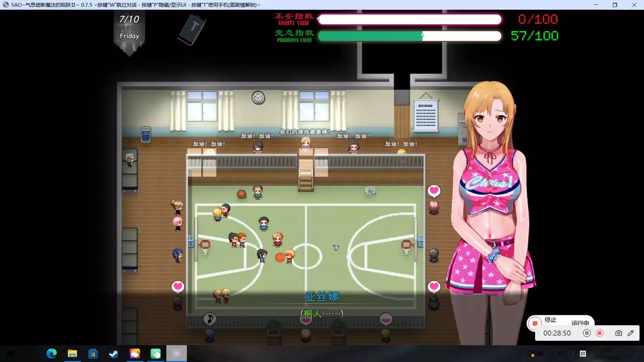644x362 pixels.
Task: Click the music note speech bubble
Action: click(x=210, y=319)
